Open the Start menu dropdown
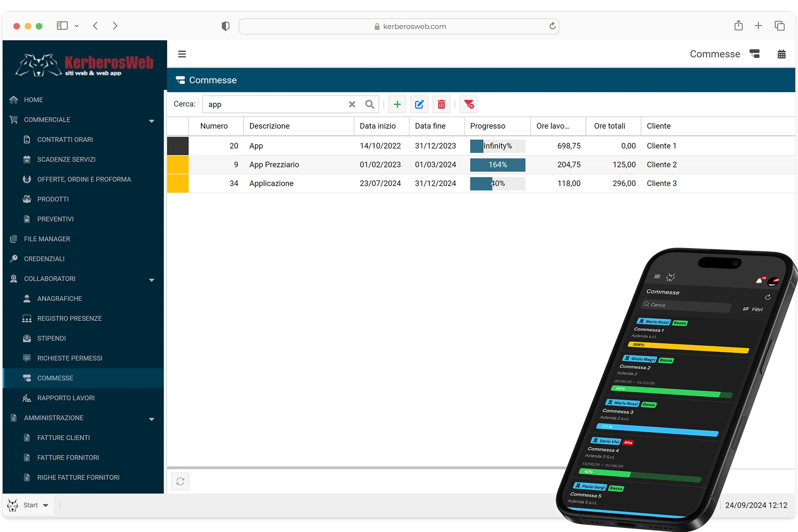798x532 pixels. (x=28, y=505)
